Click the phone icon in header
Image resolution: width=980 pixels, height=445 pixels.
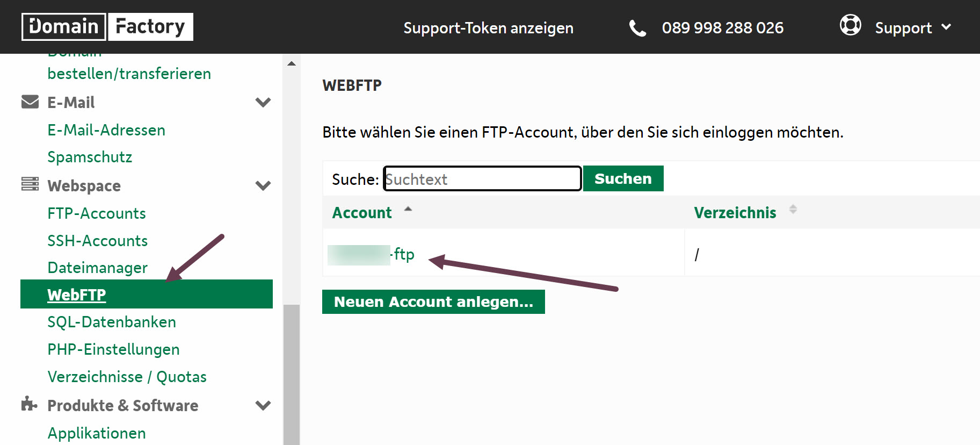point(637,28)
